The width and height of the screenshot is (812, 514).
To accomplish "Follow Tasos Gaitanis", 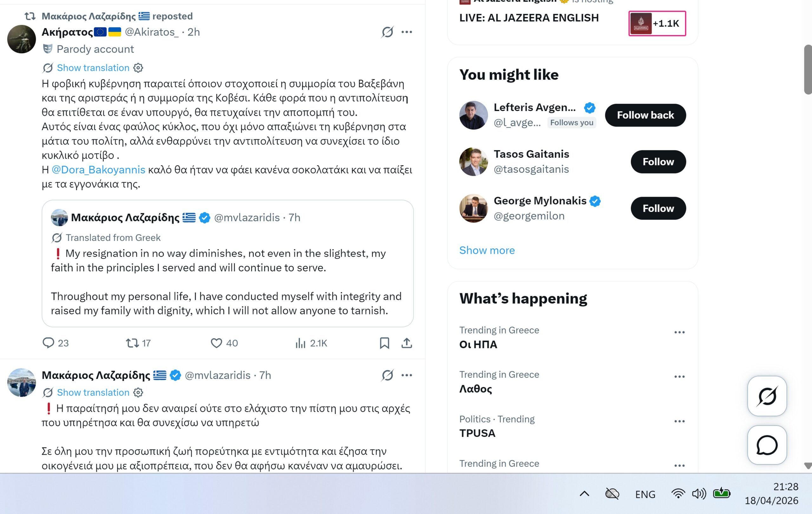I will (658, 161).
